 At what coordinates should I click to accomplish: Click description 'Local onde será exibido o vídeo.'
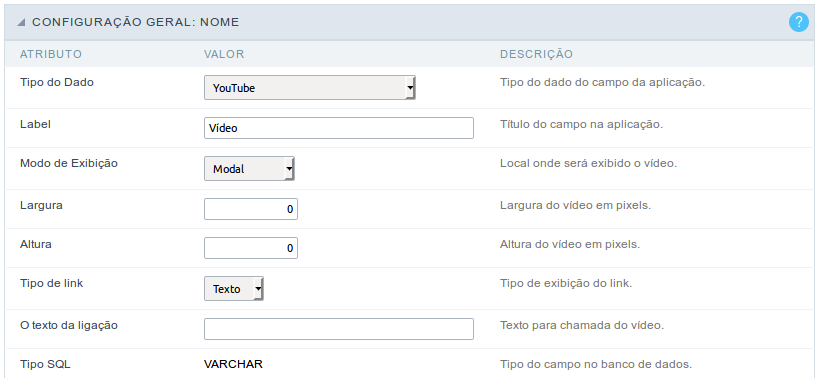588,163
